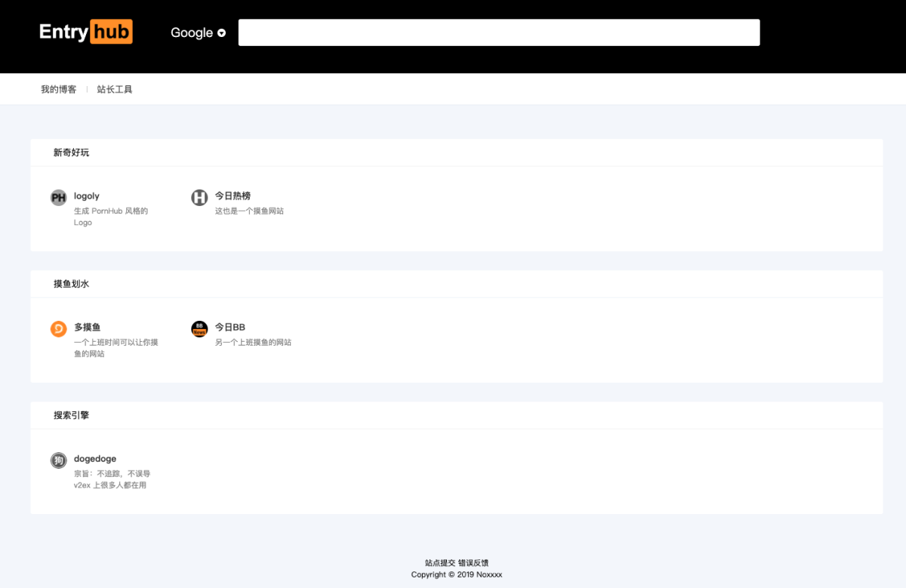Open the 站长工具 menu item
The height and width of the screenshot is (588, 906).
(x=115, y=89)
